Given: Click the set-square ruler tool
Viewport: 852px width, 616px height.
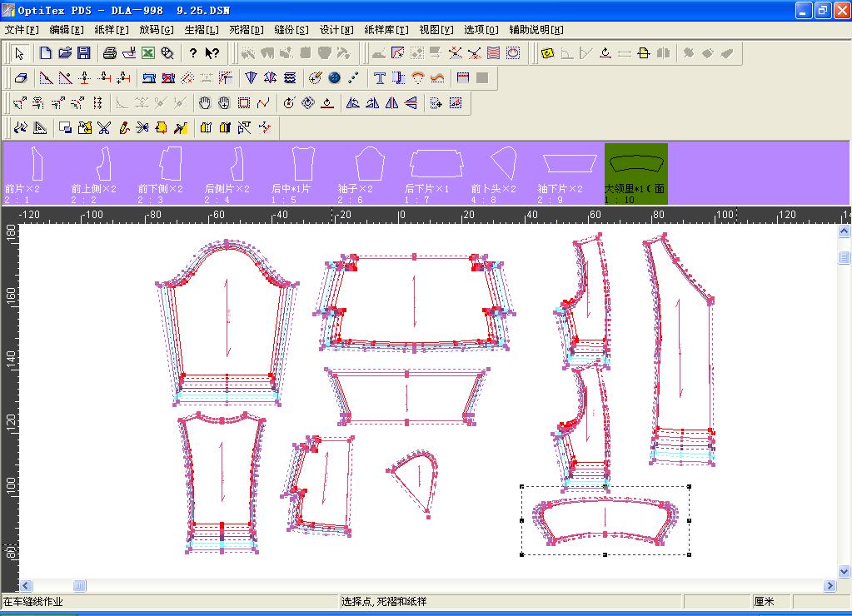Looking at the screenshot, I should pyautogui.click(x=40, y=127).
